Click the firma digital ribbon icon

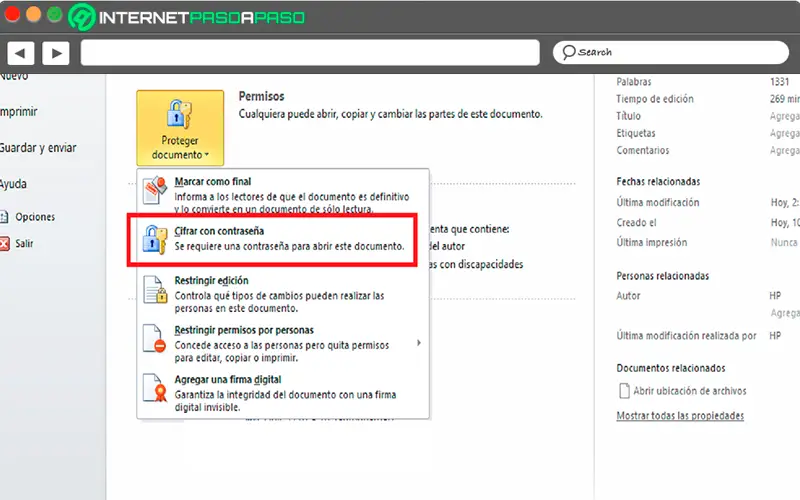(155, 388)
